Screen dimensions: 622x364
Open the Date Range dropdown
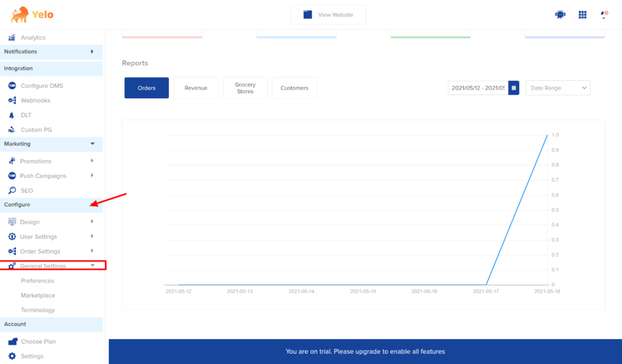pos(558,88)
